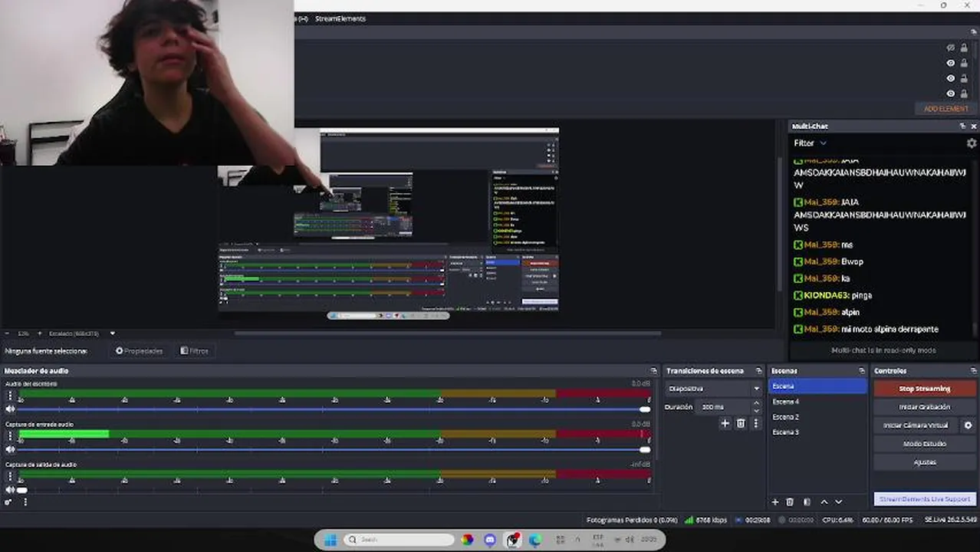This screenshot has width=980, height=552.
Task: Select the Escena 2 scene
Action: [x=817, y=417]
